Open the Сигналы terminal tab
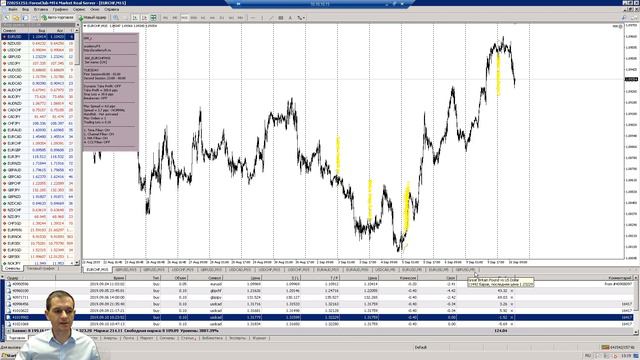640x360 pixels. click(x=167, y=338)
